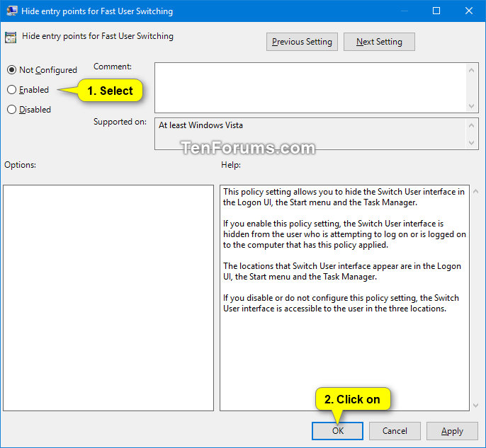The image size is (486, 448).
Task: Click the title bar window icon
Action: (12, 11)
